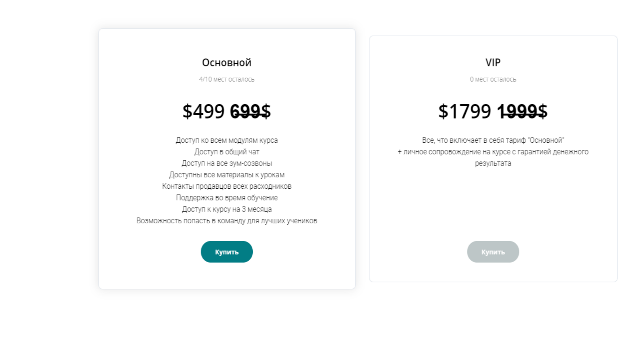The image size is (644, 361).
Task: Click "Контакты продавцов всех расходников" feature
Action: [x=227, y=186]
